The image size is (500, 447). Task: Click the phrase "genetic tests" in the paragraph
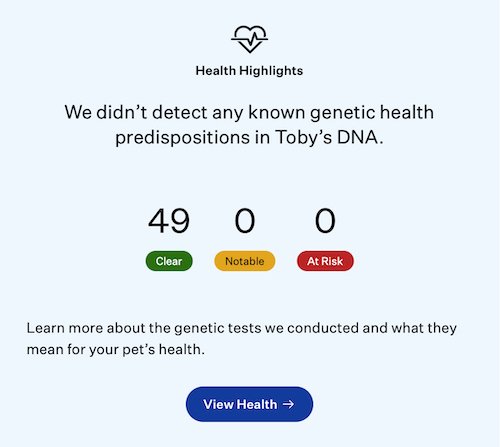[x=218, y=329]
